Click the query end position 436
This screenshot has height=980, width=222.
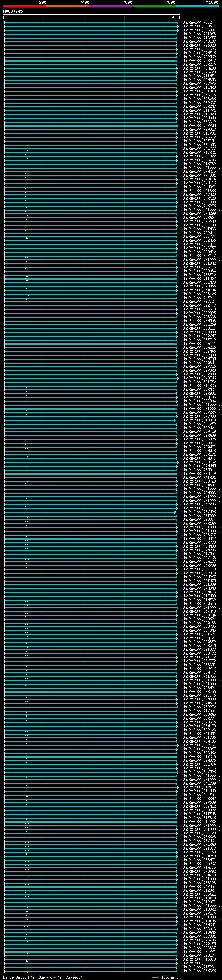175,17
